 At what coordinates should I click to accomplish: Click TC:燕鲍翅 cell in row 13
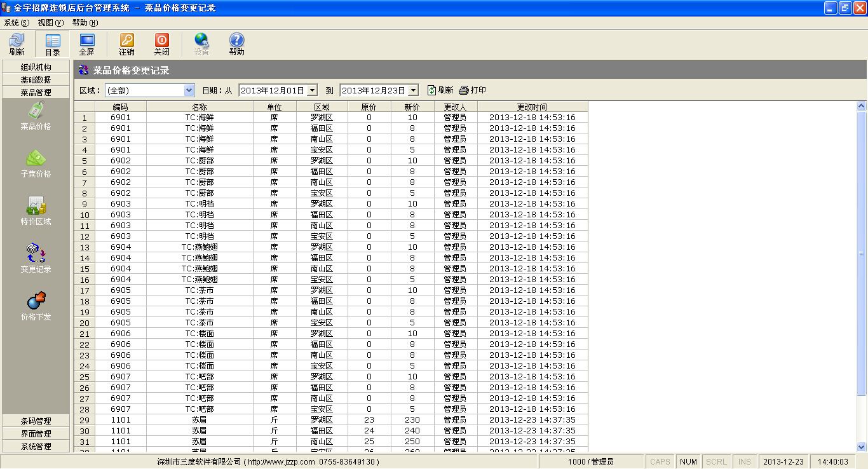[200, 247]
